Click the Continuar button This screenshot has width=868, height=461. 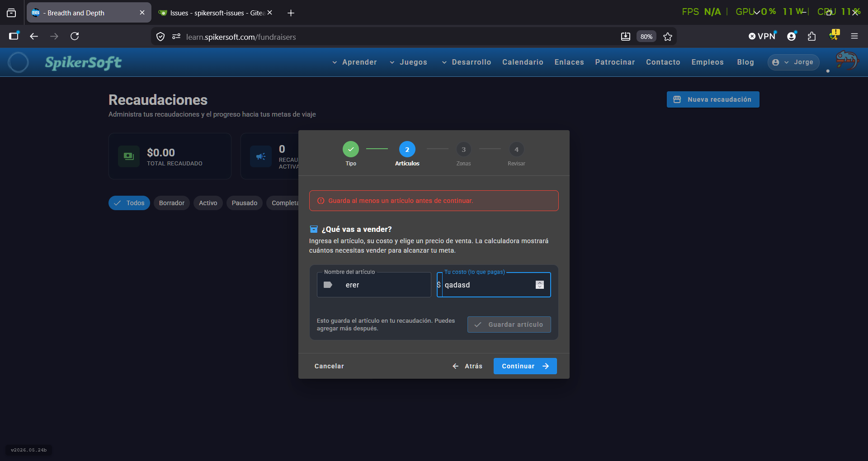click(x=525, y=366)
